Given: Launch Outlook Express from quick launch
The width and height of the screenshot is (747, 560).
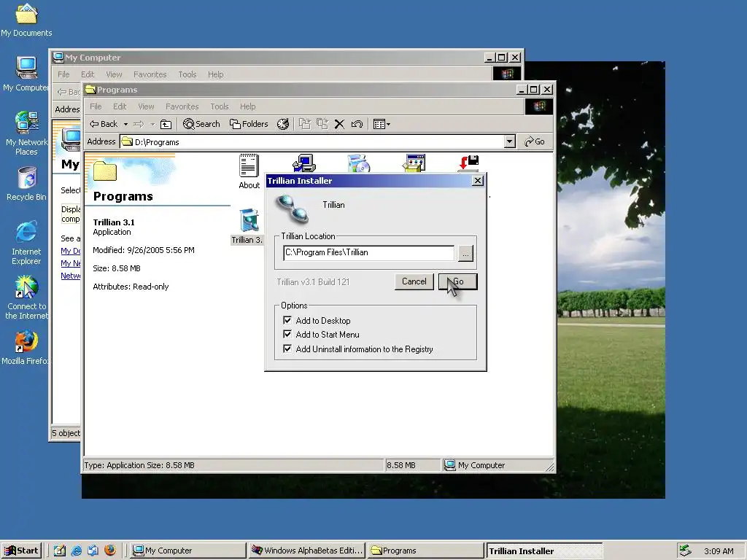Looking at the screenshot, I should pos(93,551).
